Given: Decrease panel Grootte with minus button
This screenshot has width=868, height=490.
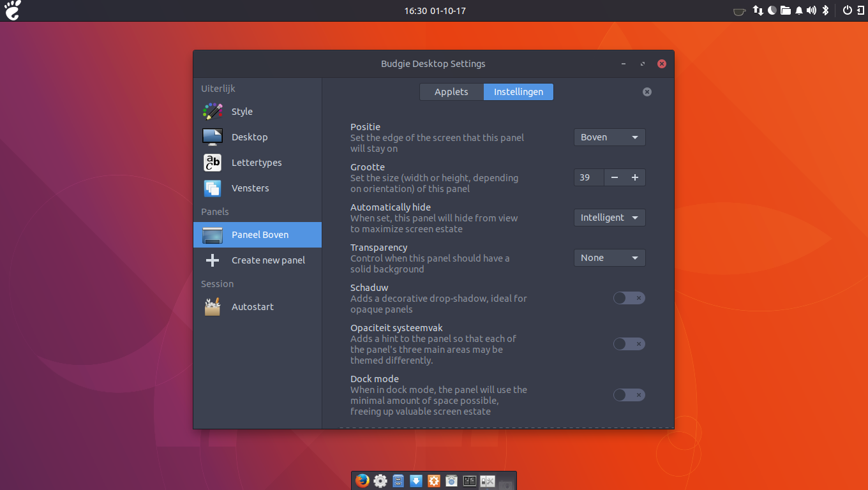Looking at the screenshot, I should (x=615, y=177).
